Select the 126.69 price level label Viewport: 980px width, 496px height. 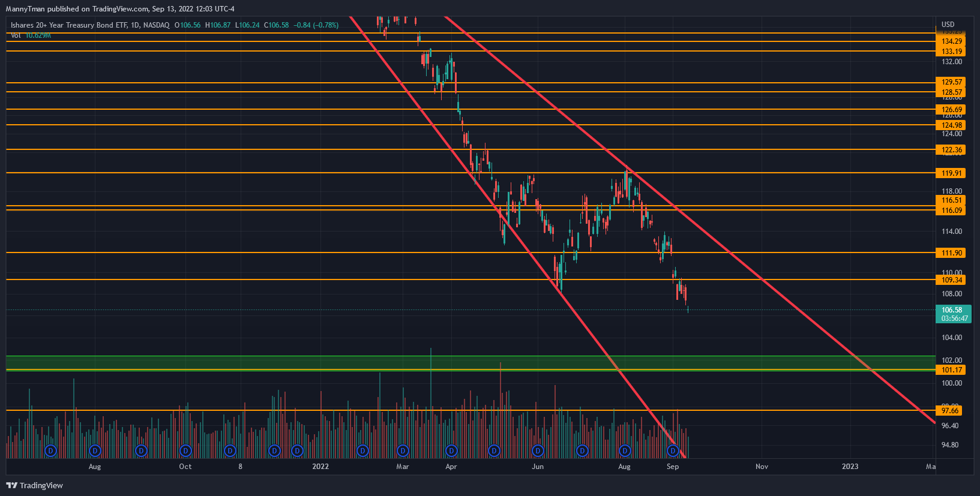click(x=951, y=110)
